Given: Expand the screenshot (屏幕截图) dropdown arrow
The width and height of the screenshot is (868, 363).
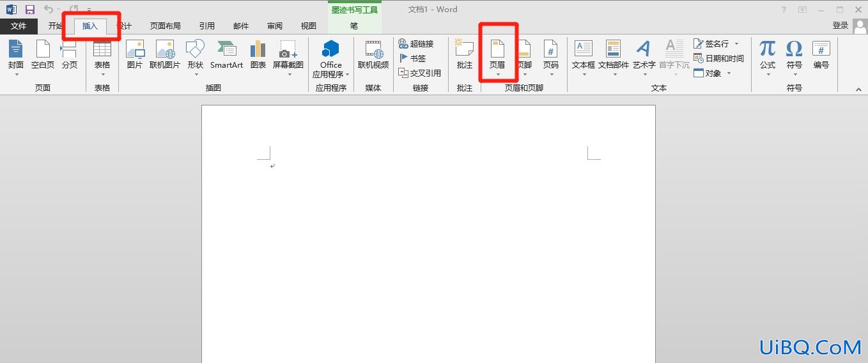Looking at the screenshot, I should pyautogui.click(x=288, y=75).
